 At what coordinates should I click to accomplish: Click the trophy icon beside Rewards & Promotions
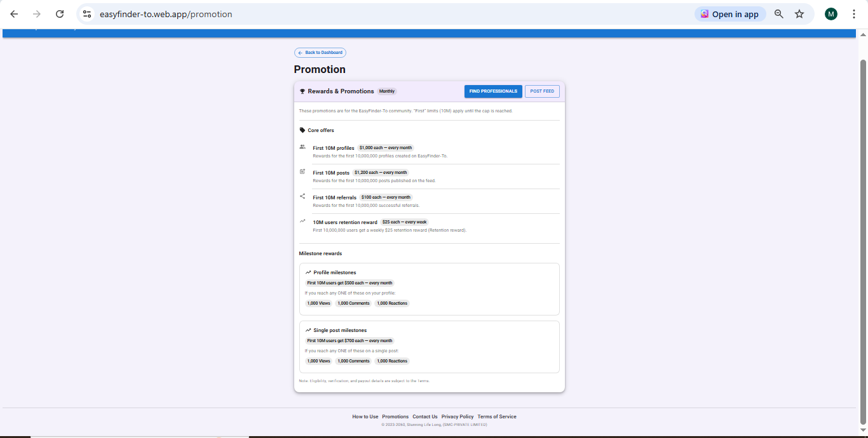tap(302, 91)
